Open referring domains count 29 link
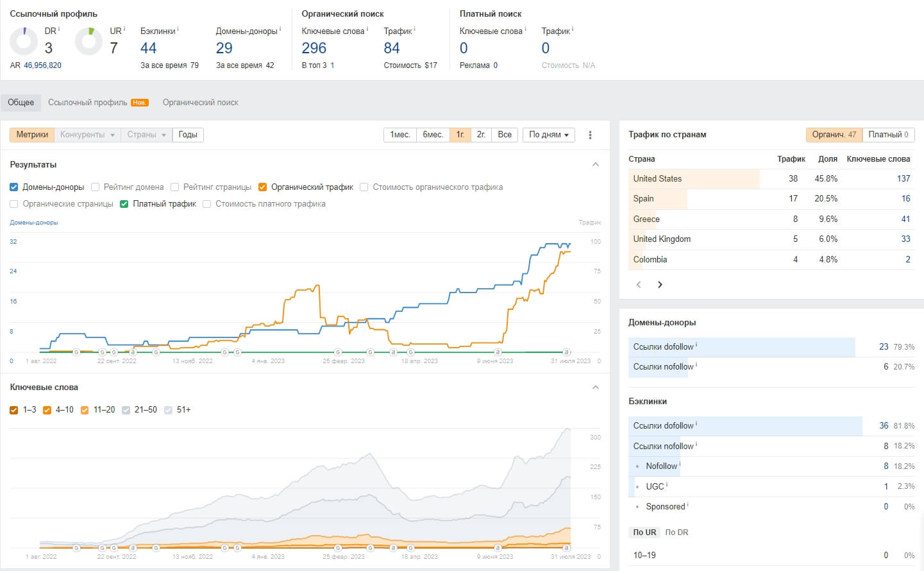Screen dimensions: 924x571 224,48
